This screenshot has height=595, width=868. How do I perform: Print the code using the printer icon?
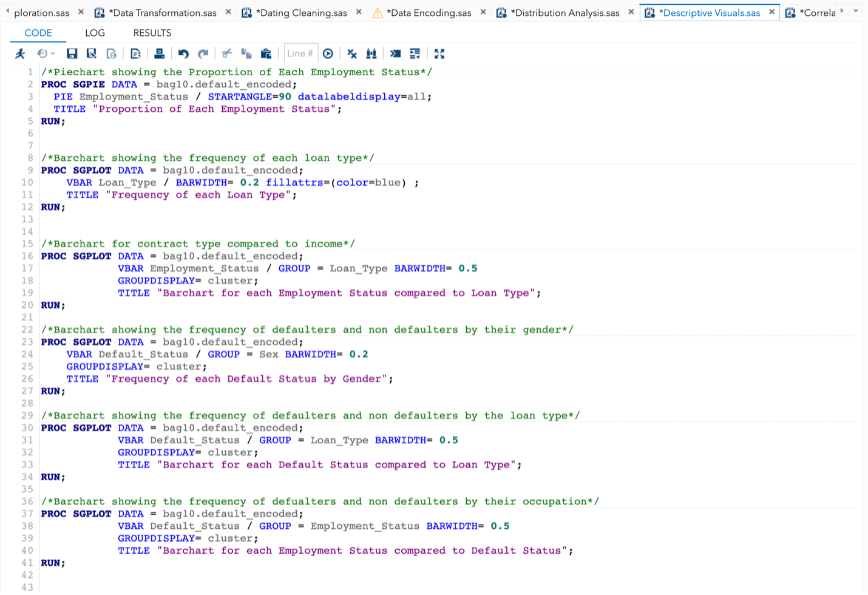click(159, 53)
